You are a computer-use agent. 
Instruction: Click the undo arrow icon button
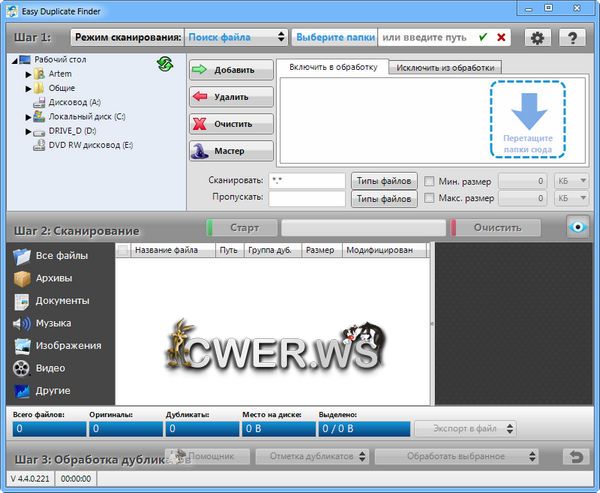575,456
